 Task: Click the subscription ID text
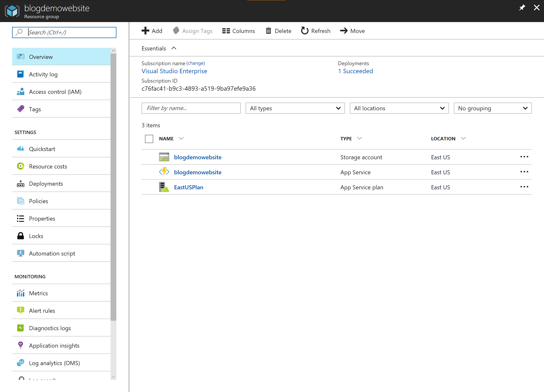tap(199, 88)
